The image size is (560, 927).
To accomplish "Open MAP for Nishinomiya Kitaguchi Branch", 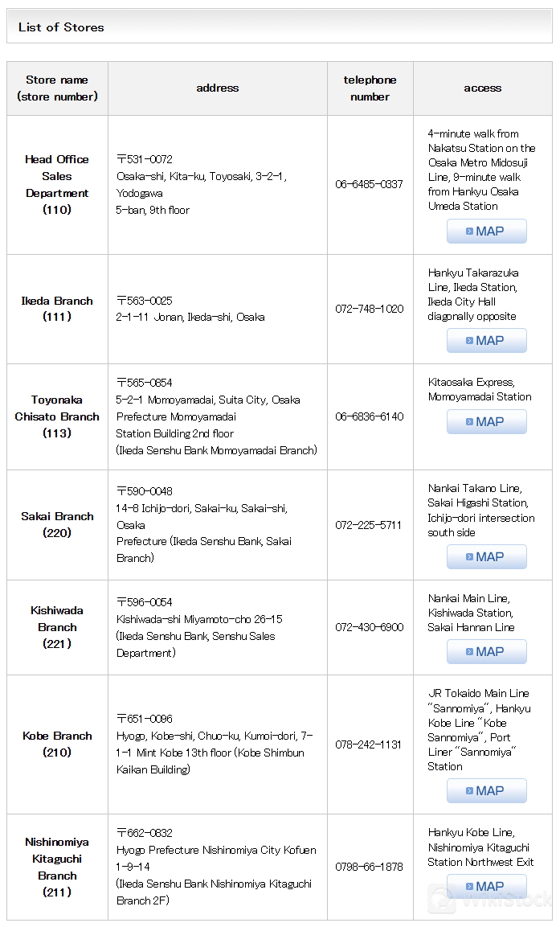I will click(486, 886).
